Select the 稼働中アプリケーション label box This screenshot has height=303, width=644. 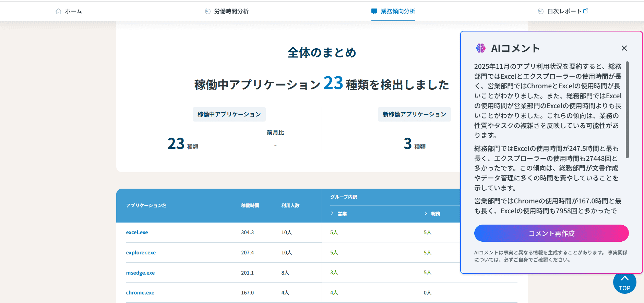pyautogui.click(x=229, y=114)
